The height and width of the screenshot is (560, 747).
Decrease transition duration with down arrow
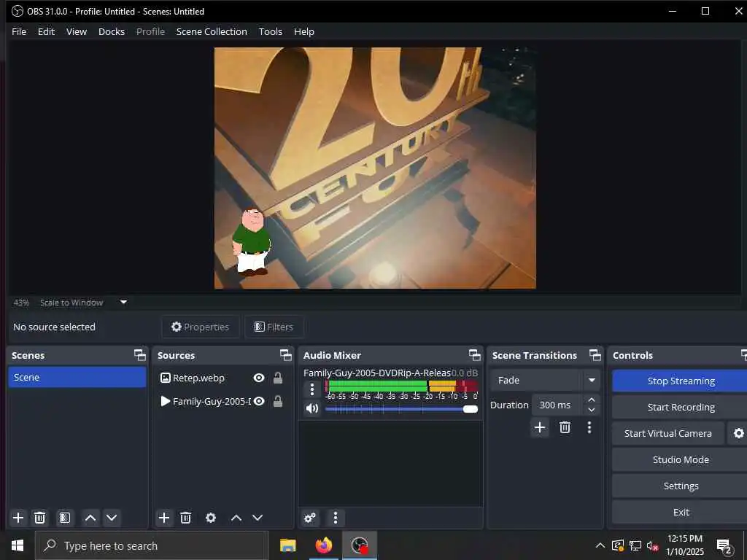pyautogui.click(x=592, y=410)
